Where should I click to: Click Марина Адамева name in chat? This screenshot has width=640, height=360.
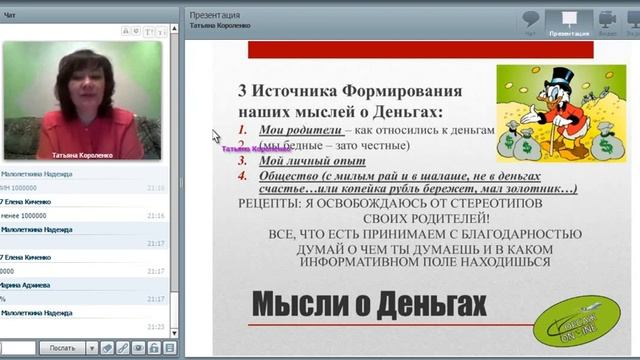click(x=25, y=285)
